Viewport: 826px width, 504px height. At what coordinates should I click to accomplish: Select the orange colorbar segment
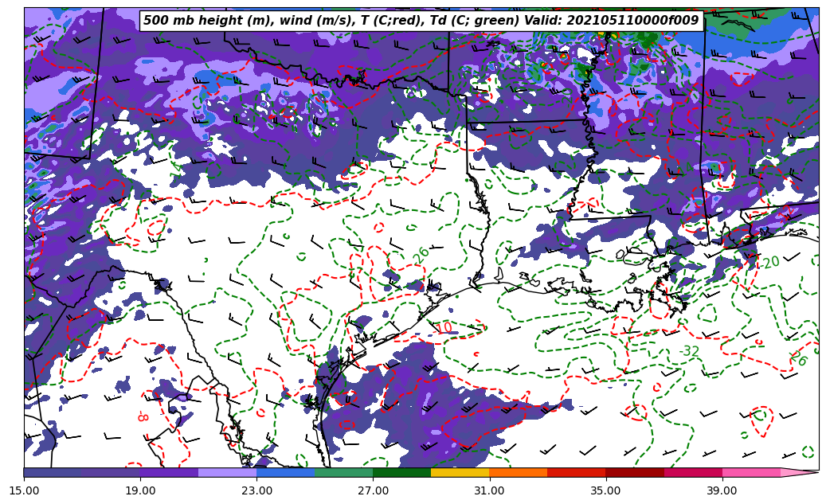[519, 472]
